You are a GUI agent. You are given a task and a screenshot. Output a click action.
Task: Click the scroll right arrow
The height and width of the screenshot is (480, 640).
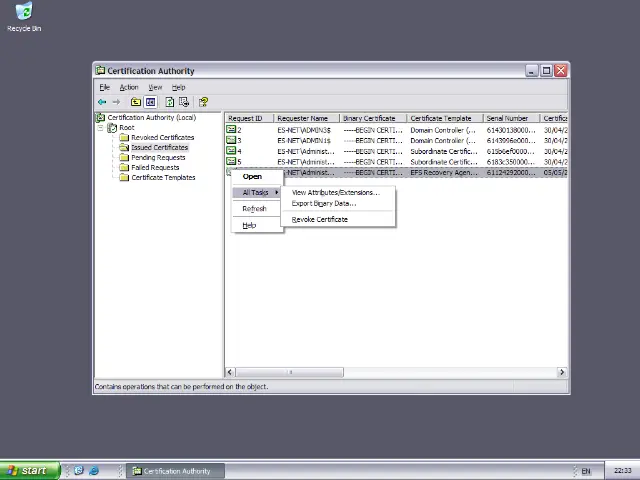562,372
